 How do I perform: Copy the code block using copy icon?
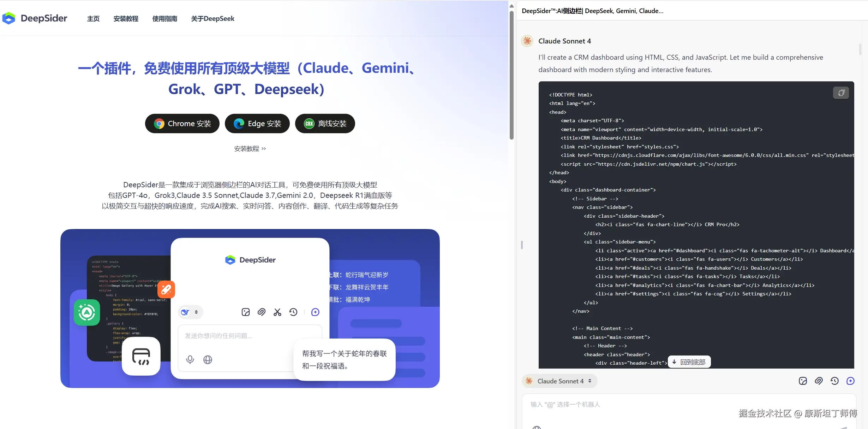(841, 93)
